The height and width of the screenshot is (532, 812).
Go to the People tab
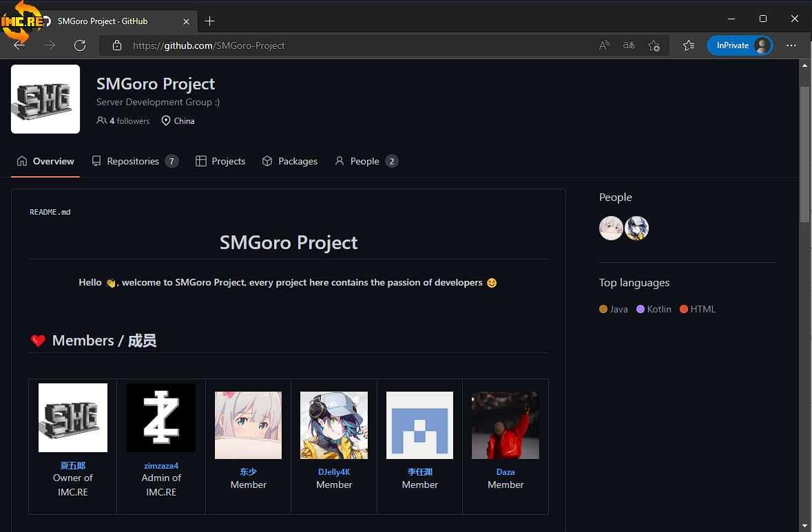(x=366, y=161)
